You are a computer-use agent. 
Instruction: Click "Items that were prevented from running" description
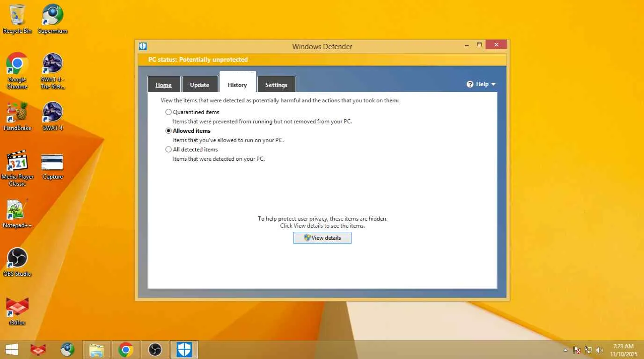pyautogui.click(x=263, y=122)
